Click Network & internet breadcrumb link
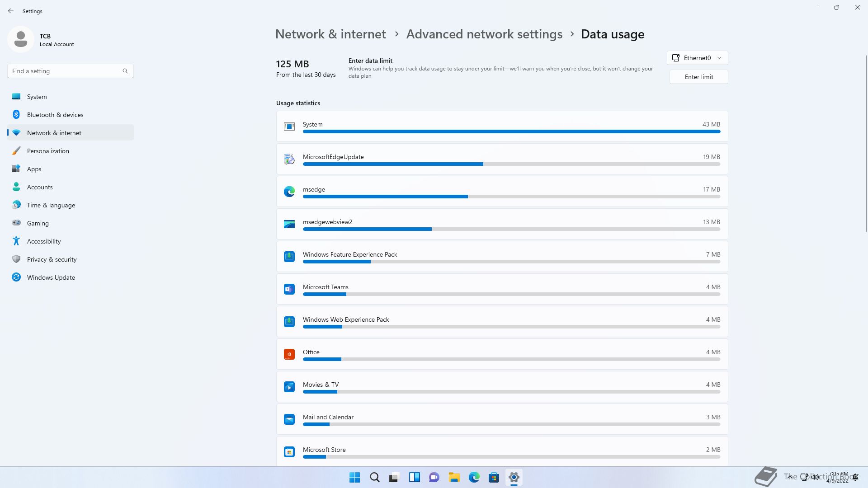 [x=330, y=34]
